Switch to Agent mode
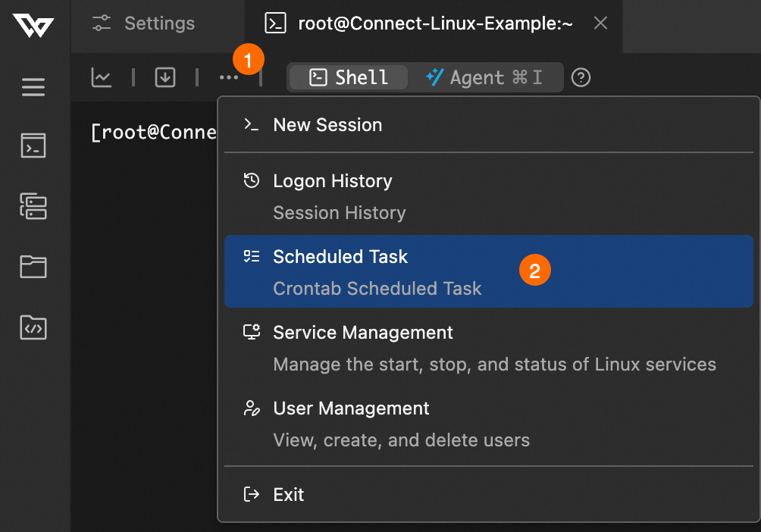This screenshot has height=532, width=761. pyautogui.click(x=484, y=77)
